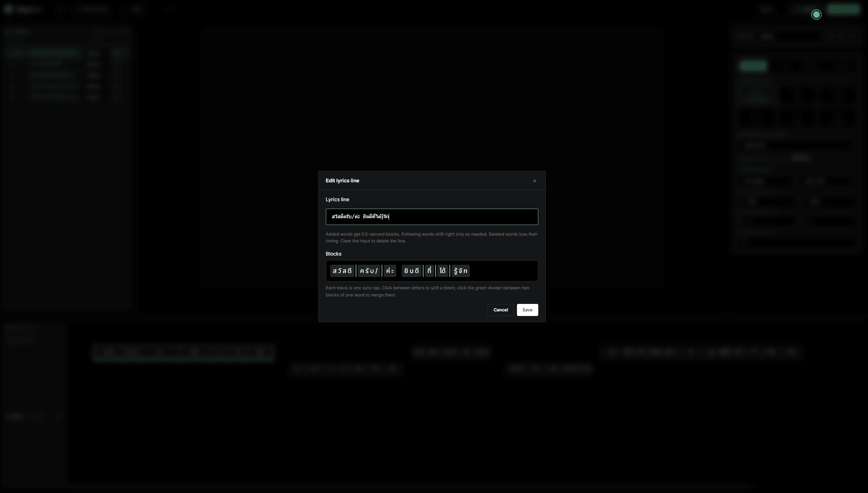868x493 pixels.
Task: Merge สวัสดี and ครับ/ via green divider
Action: point(356,271)
